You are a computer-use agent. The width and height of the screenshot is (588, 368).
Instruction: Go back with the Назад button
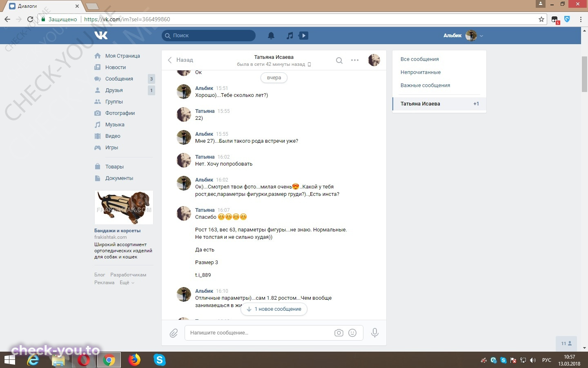[x=180, y=60]
